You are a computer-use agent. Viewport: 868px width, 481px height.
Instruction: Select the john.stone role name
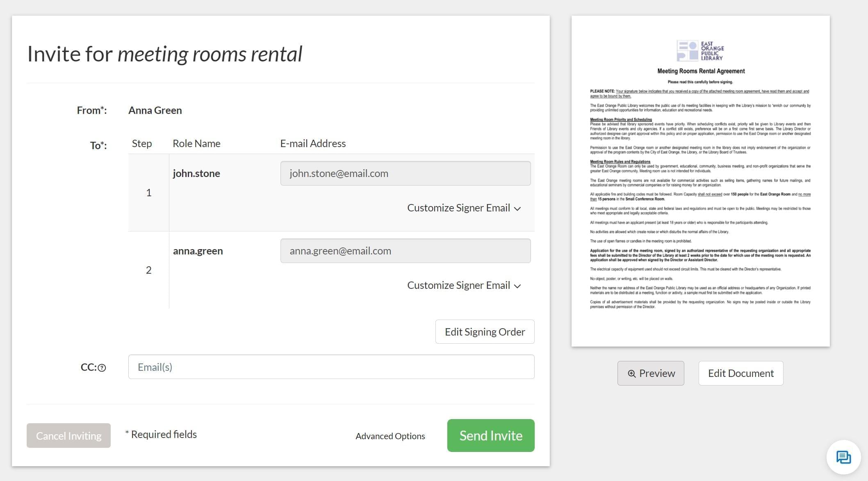tap(196, 173)
